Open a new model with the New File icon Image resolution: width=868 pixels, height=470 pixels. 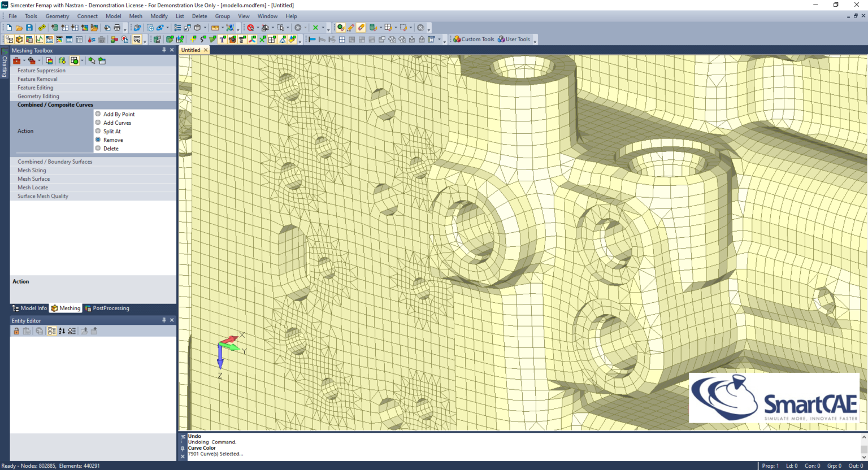pyautogui.click(x=8, y=27)
